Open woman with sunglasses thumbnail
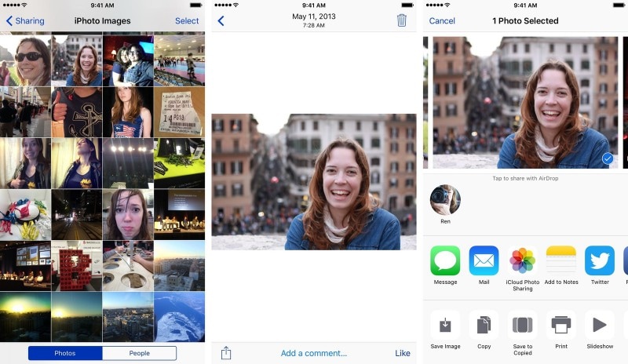628x364 pixels. point(25,60)
